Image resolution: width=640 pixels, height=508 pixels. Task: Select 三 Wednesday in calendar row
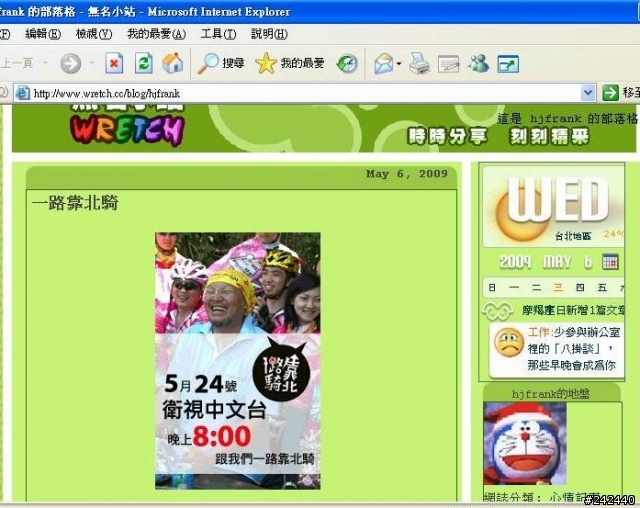pos(558,288)
